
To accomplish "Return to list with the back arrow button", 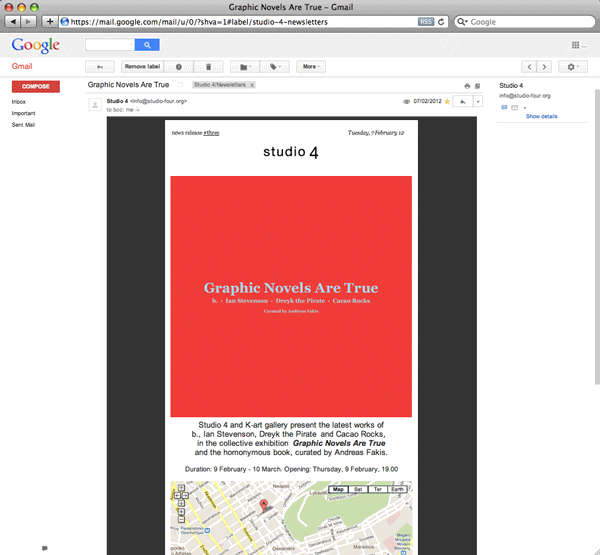I will pyautogui.click(x=99, y=67).
